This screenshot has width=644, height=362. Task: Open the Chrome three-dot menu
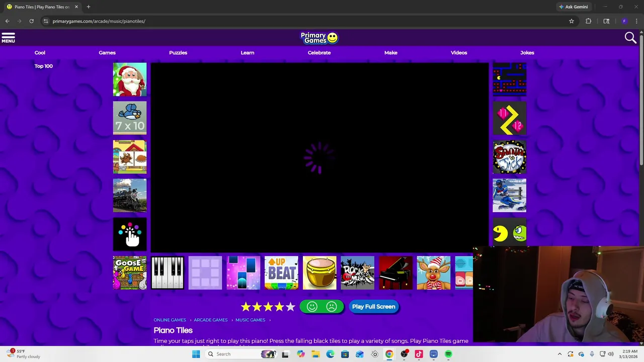636,21
